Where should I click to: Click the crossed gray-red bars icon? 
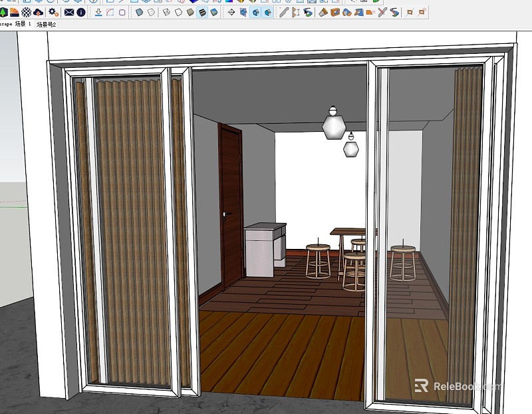coord(382,13)
